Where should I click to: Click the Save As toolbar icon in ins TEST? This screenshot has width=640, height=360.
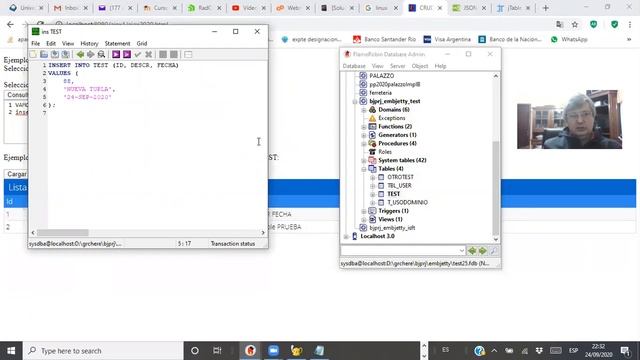pos(65,54)
